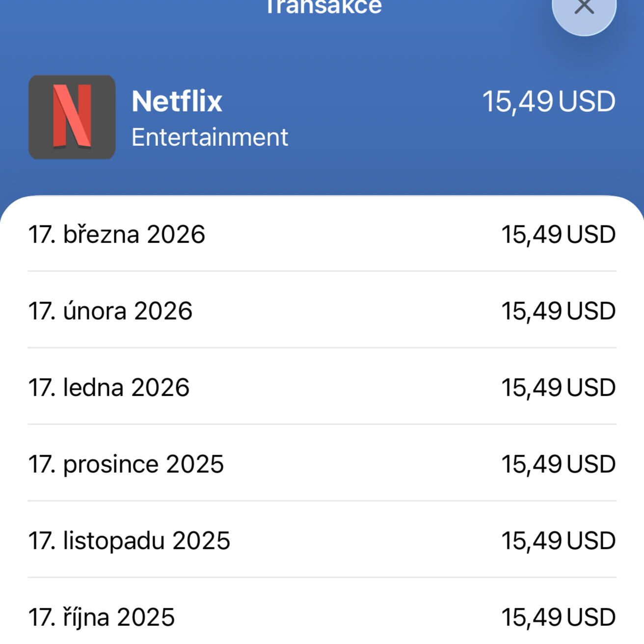The height and width of the screenshot is (644, 644).
Task: Select the 17. října 2025 entry date
Action: point(101,617)
